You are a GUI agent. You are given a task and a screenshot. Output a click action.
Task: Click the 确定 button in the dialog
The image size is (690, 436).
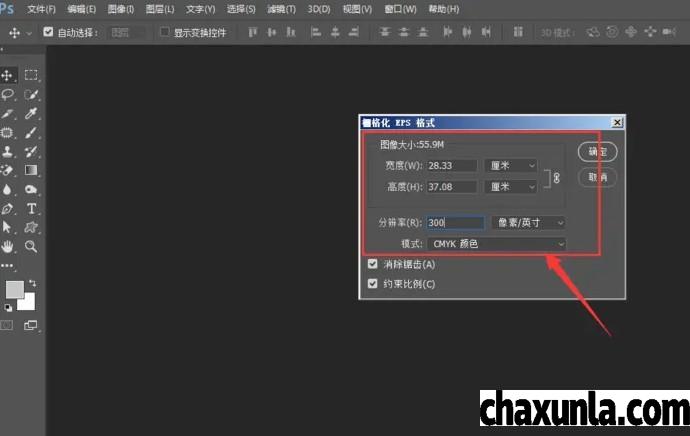coord(597,152)
